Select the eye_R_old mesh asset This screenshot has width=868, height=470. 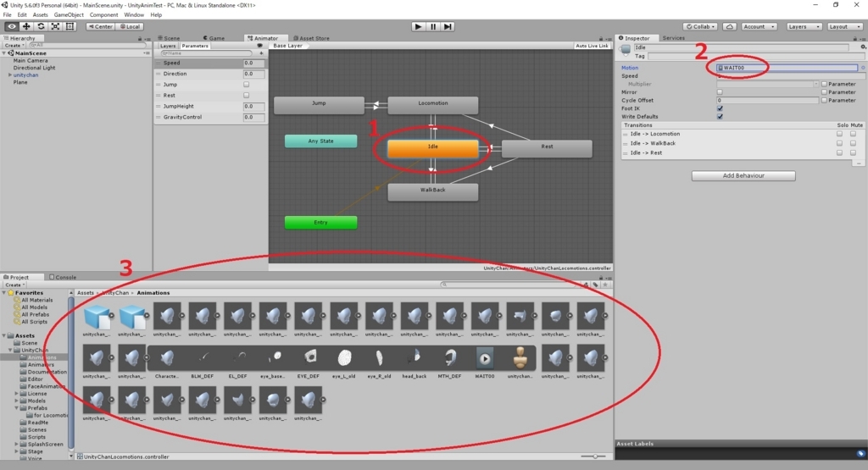click(379, 358)
